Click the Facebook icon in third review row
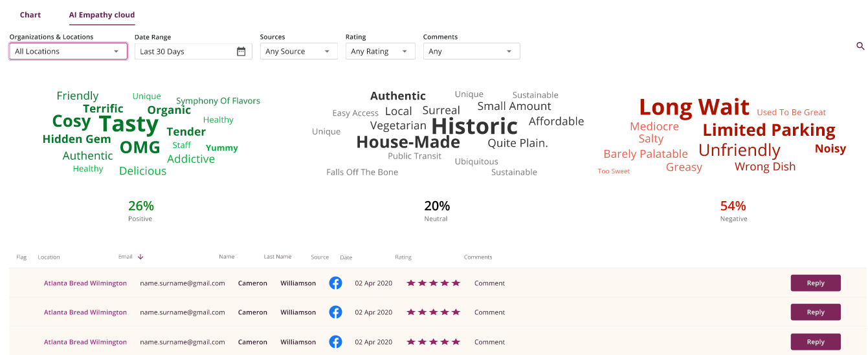This screenshot has height=355, width=868. 335,342
